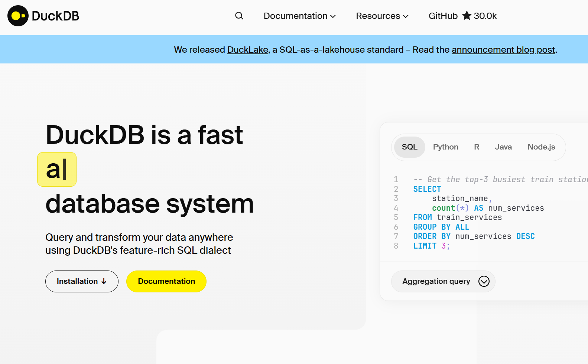Image resolution: width=588 pixels, height=364 pixels.
Task: Click the count(*) AS num_services line
Action: click(x=488, y=208)
